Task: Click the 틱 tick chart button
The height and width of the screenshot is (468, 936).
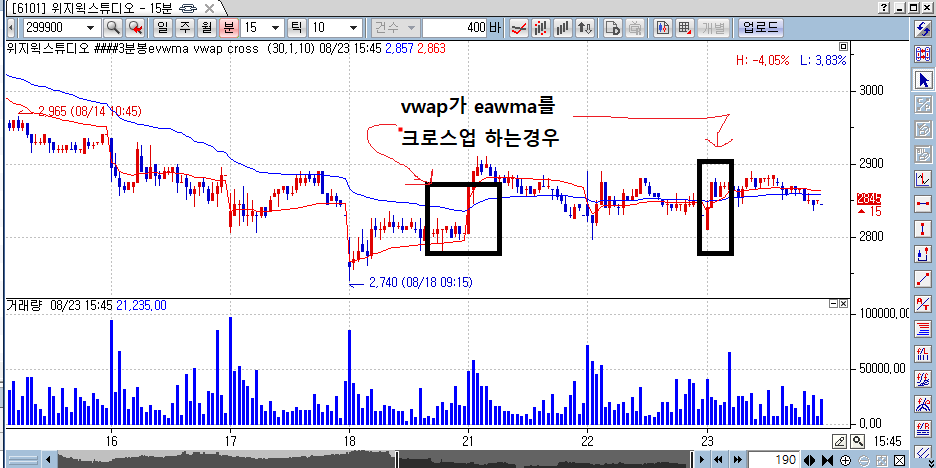Action: click(295, 28)
